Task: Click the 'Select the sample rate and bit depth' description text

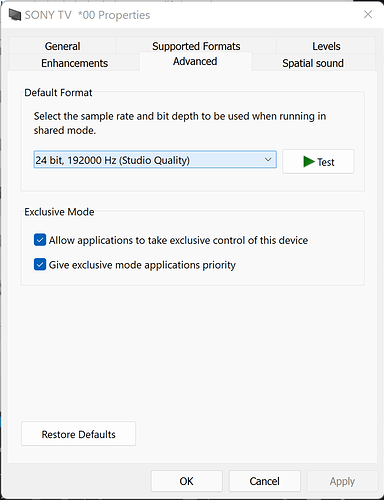Action: (180, 123)
